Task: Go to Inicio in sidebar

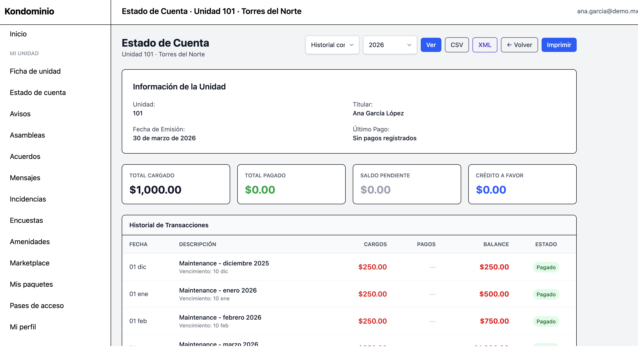Action: 18,34
